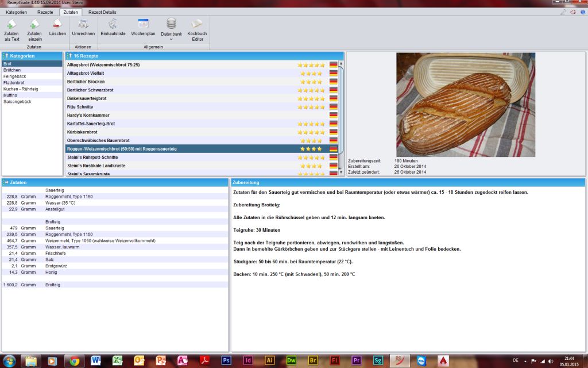588x368 pixels.
Task: Click the bread photo thumbnail
Action: coord(465,105)
